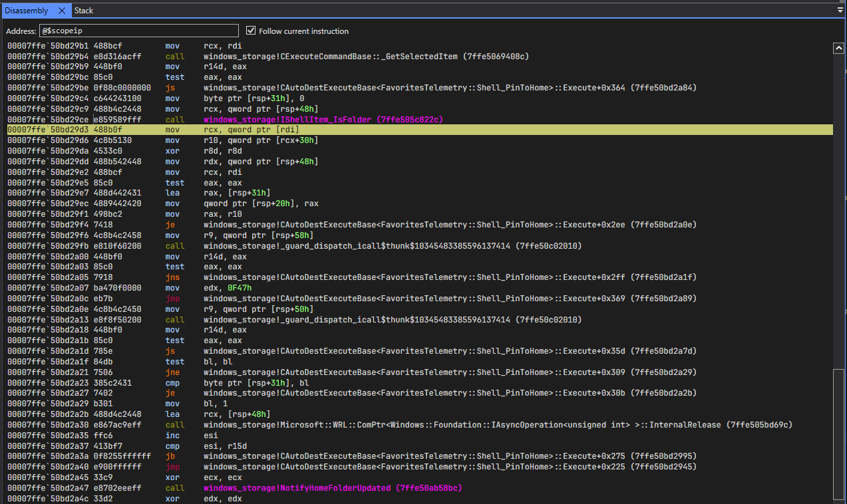Click the Follow current instruction label
This screenshot has width=847, height=504.
tap(303, 31)
